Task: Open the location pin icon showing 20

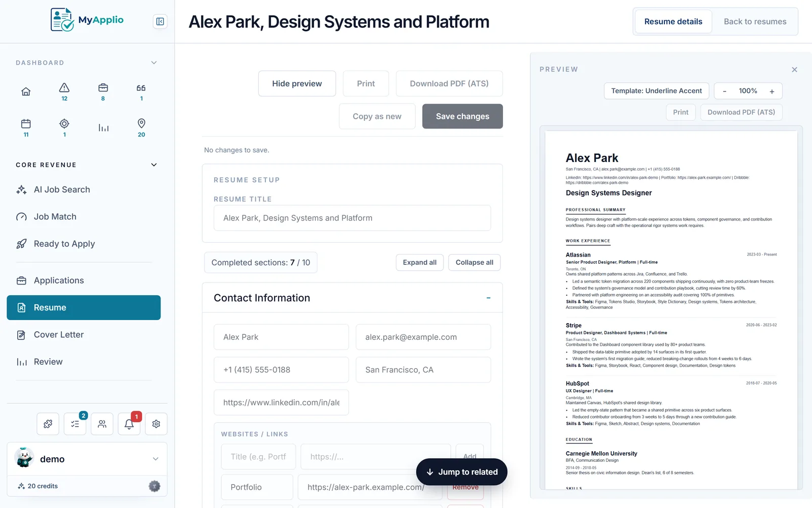Action: tap(141, 128)
